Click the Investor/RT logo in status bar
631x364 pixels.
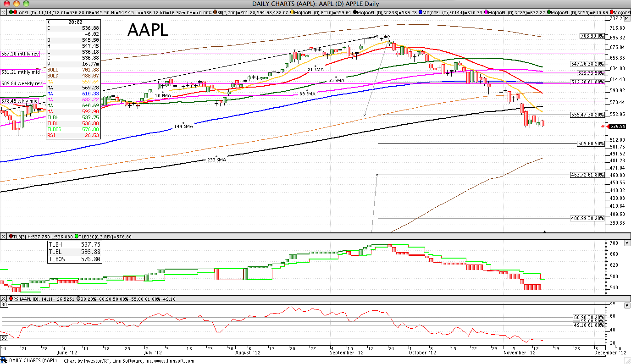pos(4,361)
